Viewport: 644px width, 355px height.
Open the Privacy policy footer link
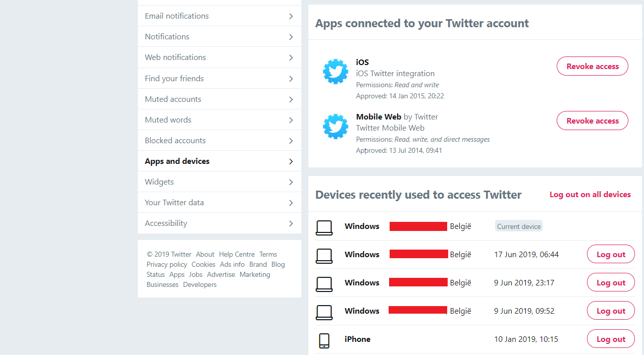tap(167, 264)
